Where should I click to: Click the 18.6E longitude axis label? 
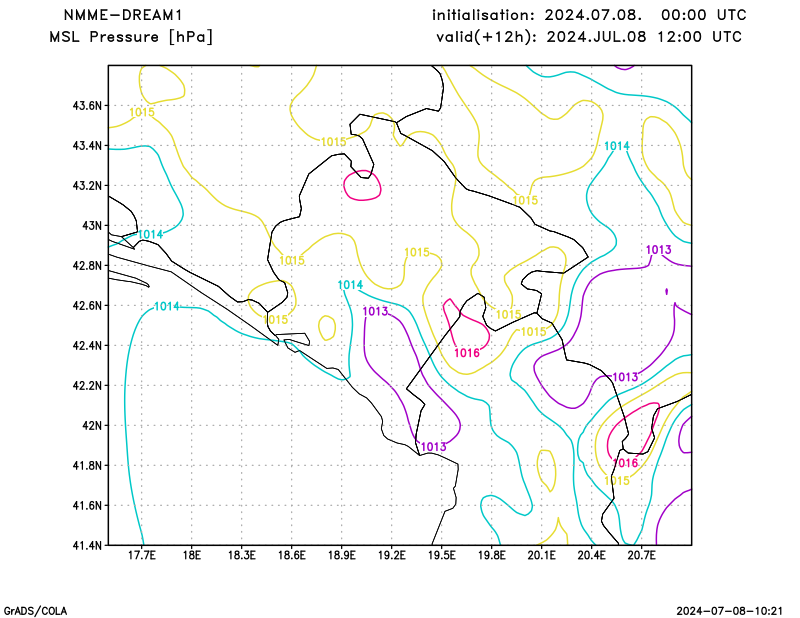pos(291,555)
